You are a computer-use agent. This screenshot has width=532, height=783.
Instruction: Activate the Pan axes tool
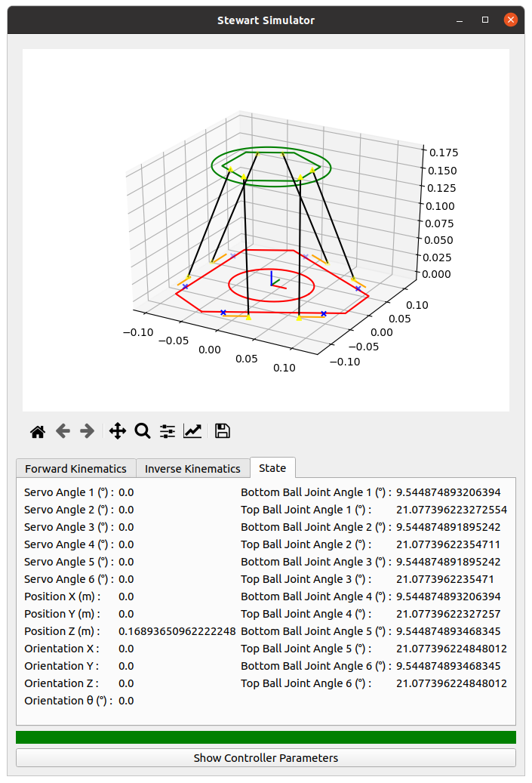[117, 431]
